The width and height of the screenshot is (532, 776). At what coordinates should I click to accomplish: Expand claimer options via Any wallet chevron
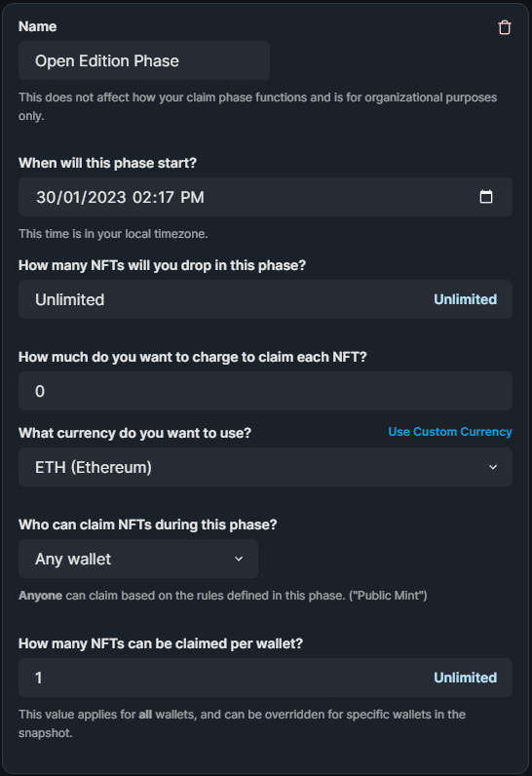[239, 559]
